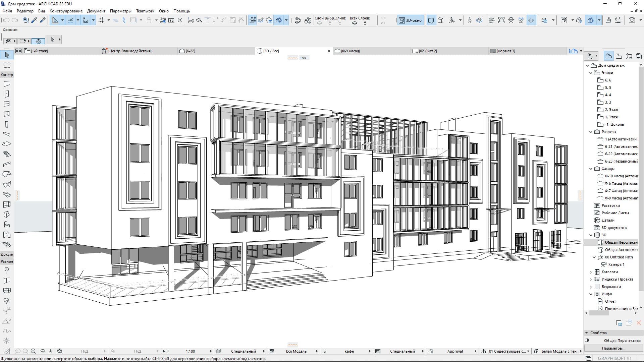644x362 pixels.
Task: Select the Marquee tool
Action: pyautogui.click(x=7, y=65)
